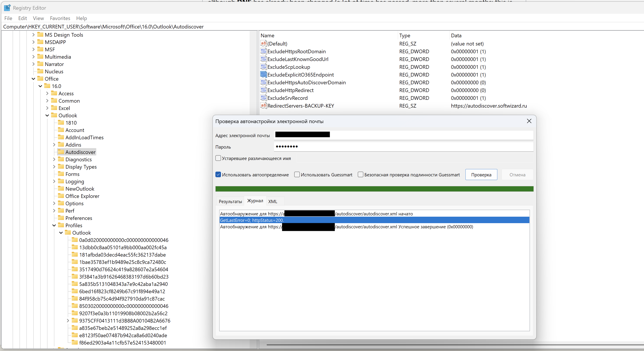Click the Пароль password field
The width and height of the screenshot is (644, 351).
coord(403,147)
